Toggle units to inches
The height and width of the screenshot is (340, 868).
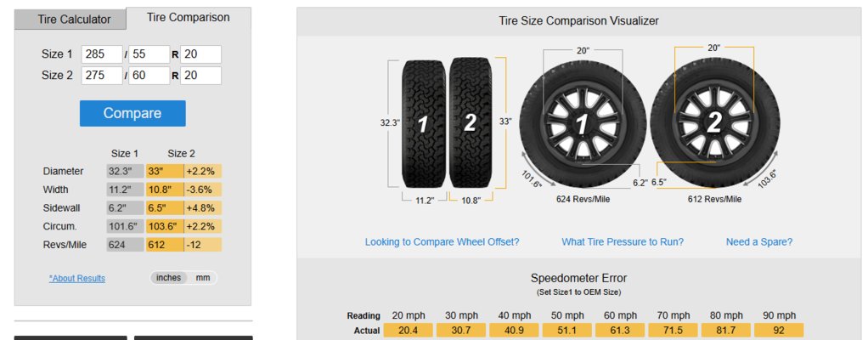coord(168,278)
